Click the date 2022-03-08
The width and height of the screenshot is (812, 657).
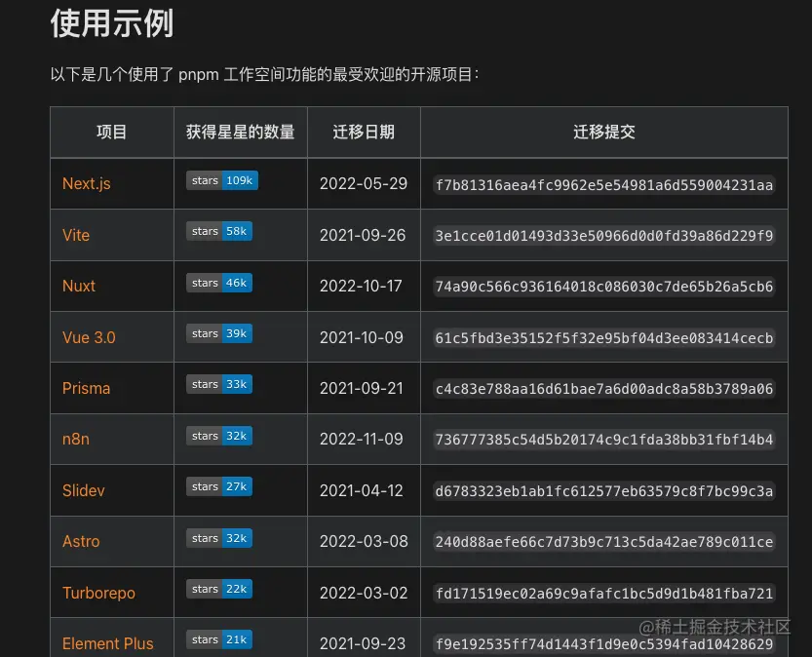click(364, 542)
